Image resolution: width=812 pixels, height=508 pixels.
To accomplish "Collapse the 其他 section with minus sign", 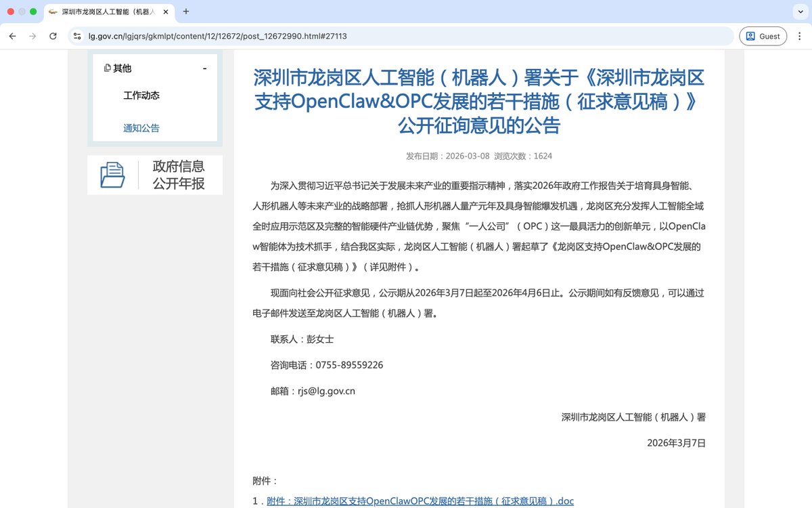I will click(204, 68).
